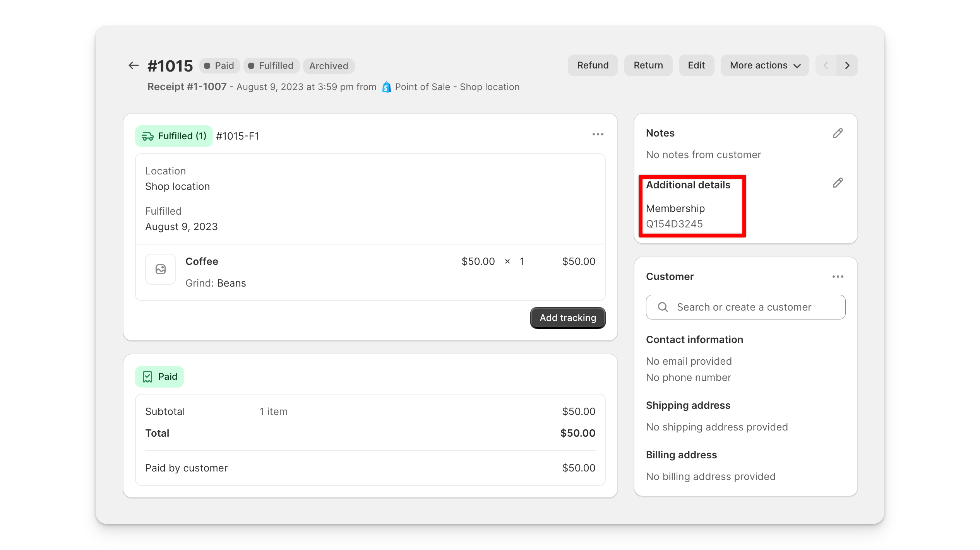The width and height of the screenshot is (980, 550).
Task: Click the Coffee product thumbnail
Action: (x=160, y=269)
